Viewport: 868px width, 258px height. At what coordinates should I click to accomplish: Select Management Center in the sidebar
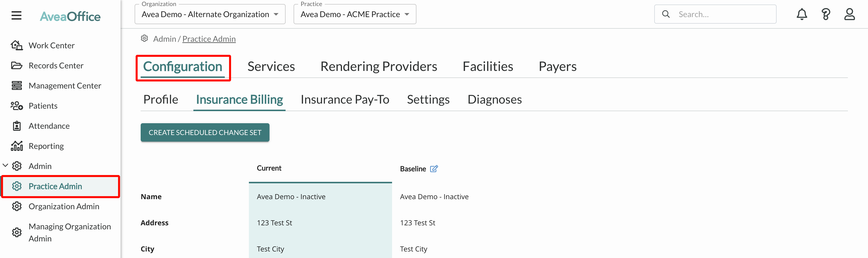pyautogui.click(x=65, y=86)
